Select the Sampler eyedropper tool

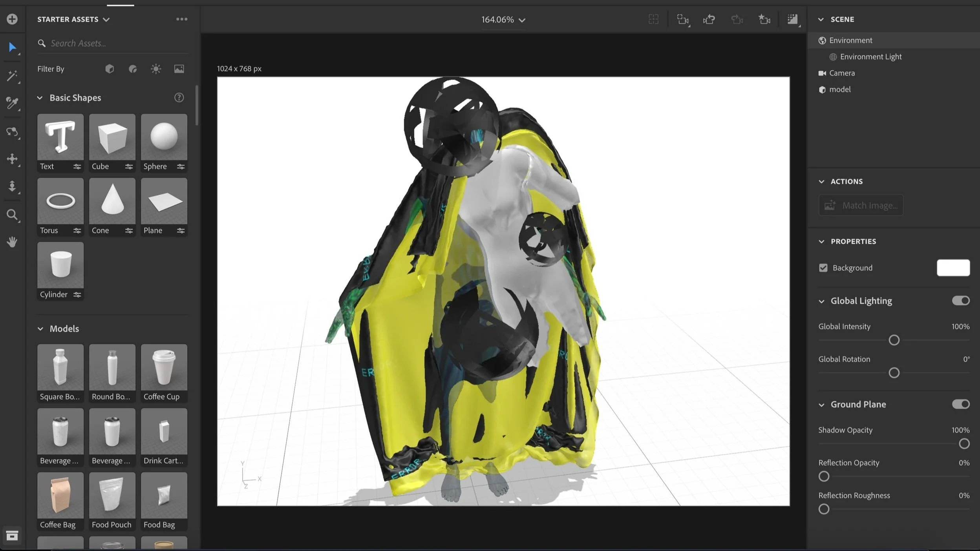pyautogui.click(x=12, y=103)
